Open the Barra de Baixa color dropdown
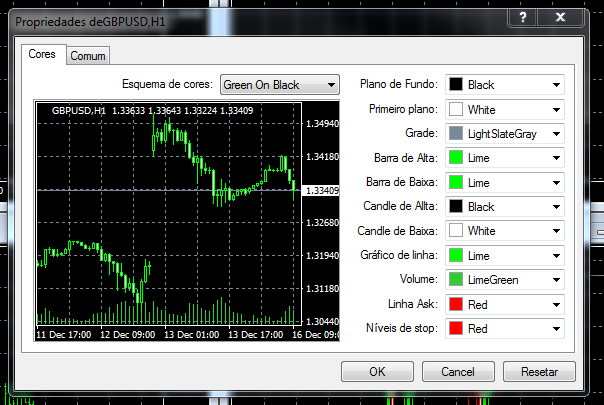The height and width of the screenshot is (405, 604). pyautogui.click(x=505, y=183)
